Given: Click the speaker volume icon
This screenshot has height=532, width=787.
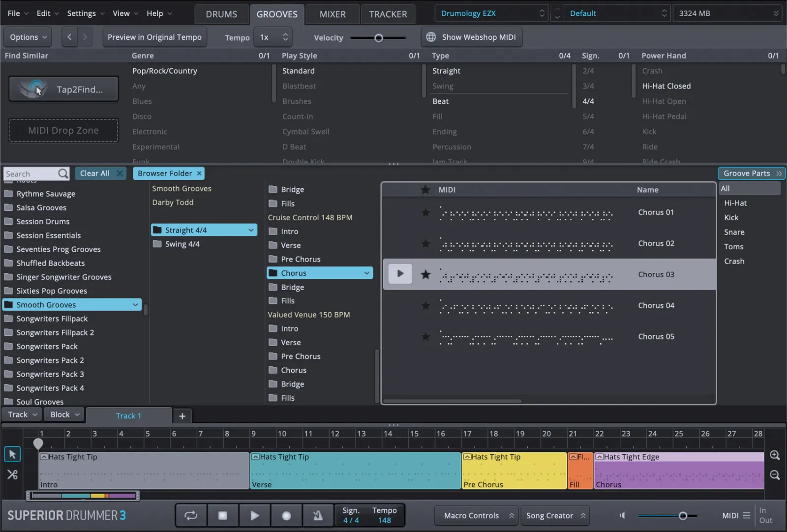Looking at the screenshot, I should pos(622,515).
